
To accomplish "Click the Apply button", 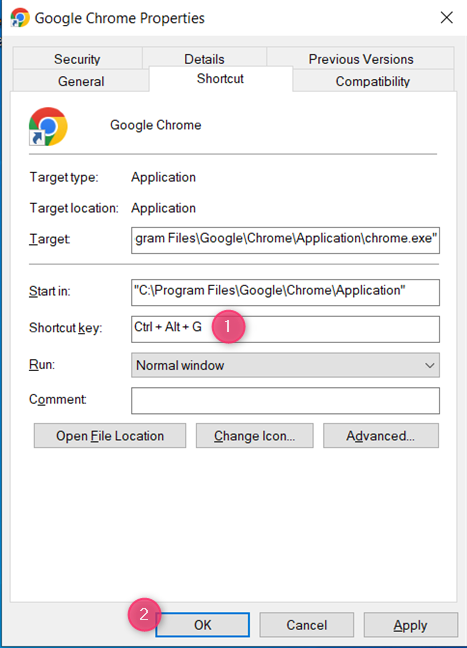I will pos(410,625).
